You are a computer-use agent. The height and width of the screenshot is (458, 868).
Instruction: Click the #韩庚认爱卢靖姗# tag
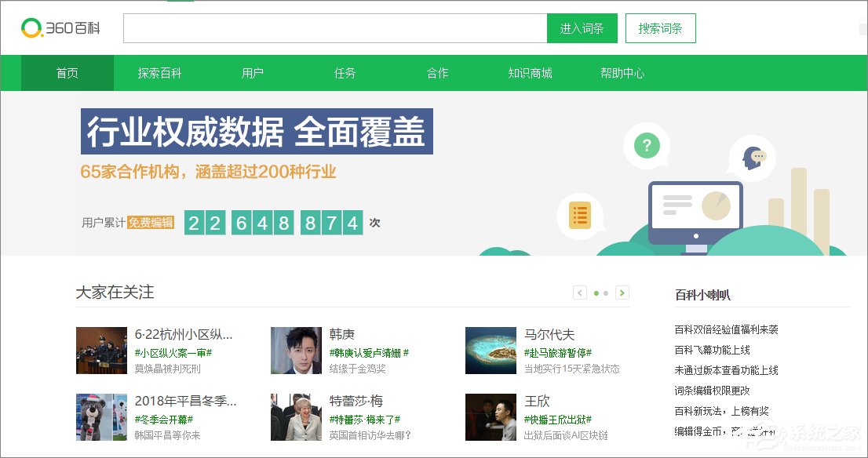coord(369,353)
